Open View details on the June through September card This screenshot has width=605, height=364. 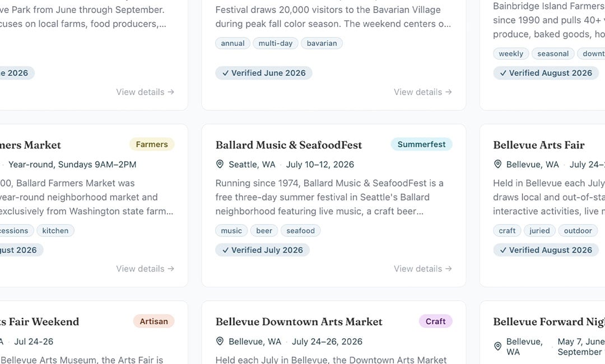[x=145, y=92]
